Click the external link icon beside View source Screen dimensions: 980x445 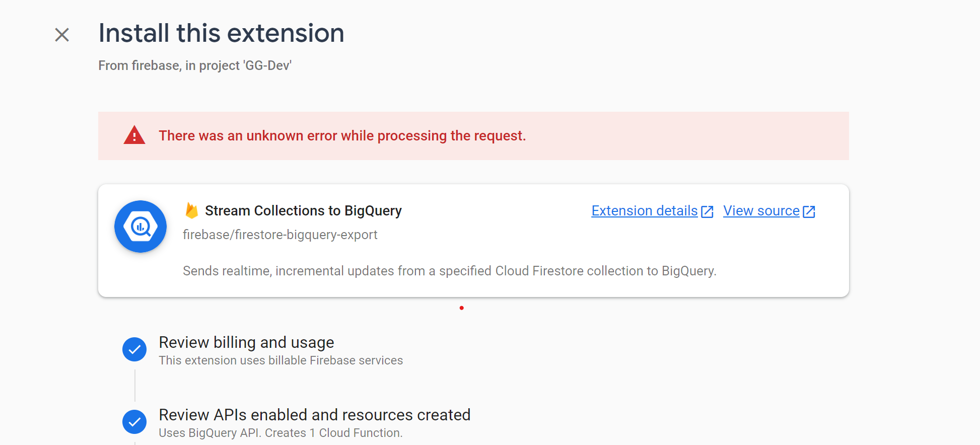pos(809,211)
